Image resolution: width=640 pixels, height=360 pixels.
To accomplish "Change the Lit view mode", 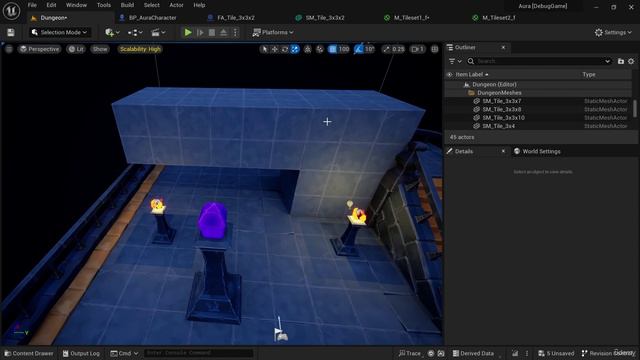I will tap(76, 49).
